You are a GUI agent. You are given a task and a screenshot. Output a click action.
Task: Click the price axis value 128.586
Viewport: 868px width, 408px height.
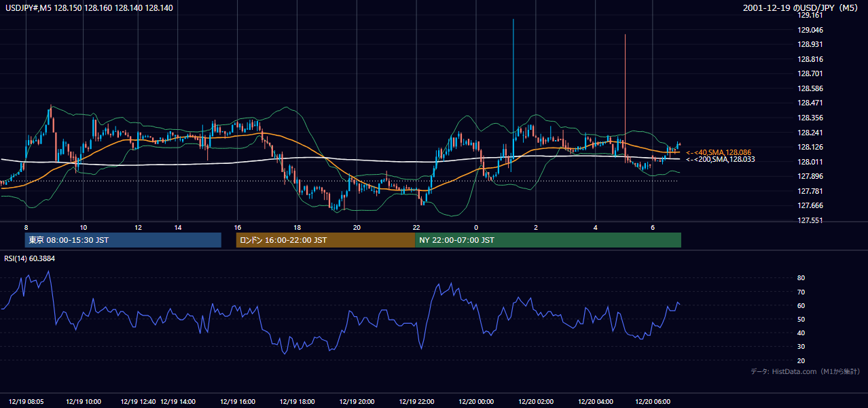(810, 88)
